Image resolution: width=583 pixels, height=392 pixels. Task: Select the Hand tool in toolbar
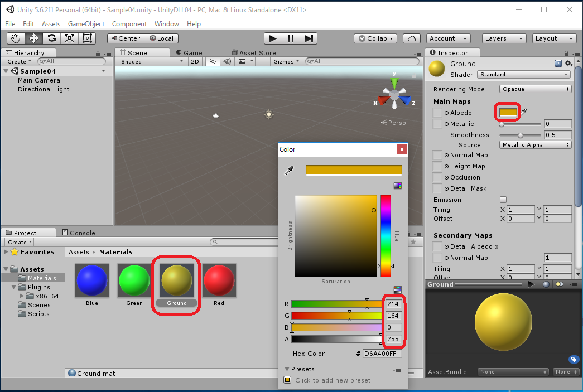tap(16, 38)
